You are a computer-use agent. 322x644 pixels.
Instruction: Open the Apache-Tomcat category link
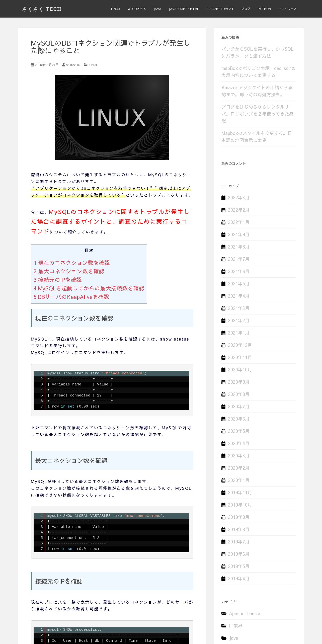[246, 613]
